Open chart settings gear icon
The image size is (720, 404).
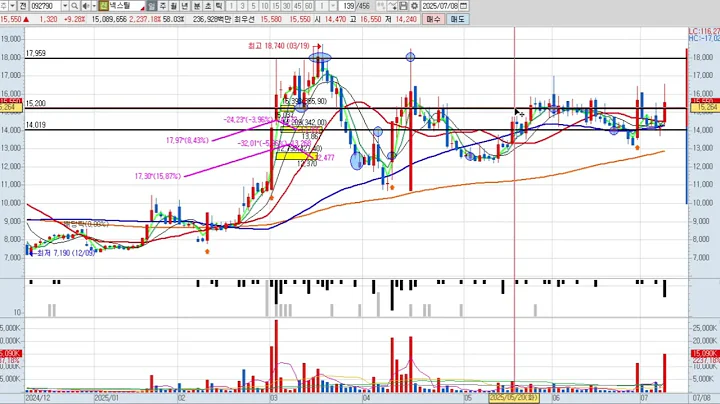click(x=414, y=6)
